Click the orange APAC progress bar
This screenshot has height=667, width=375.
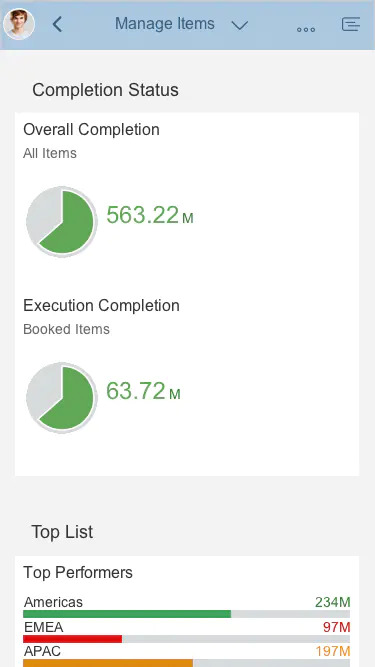108,663
